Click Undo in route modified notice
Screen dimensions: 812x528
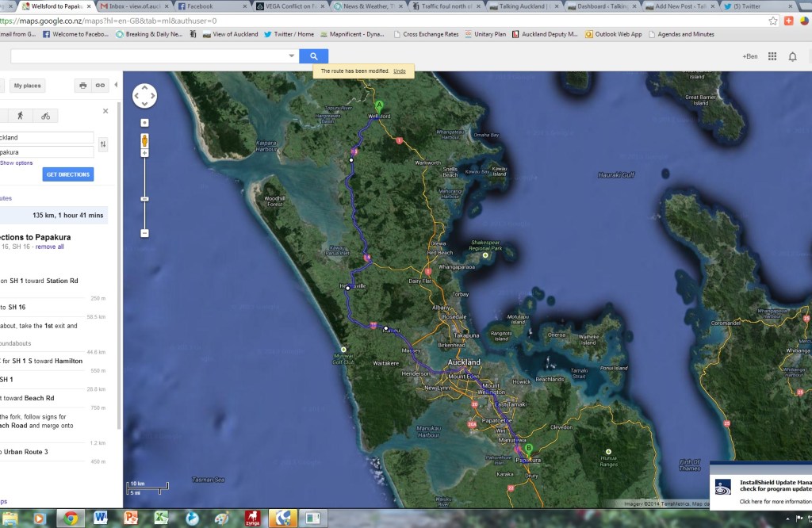click(400, 71)
